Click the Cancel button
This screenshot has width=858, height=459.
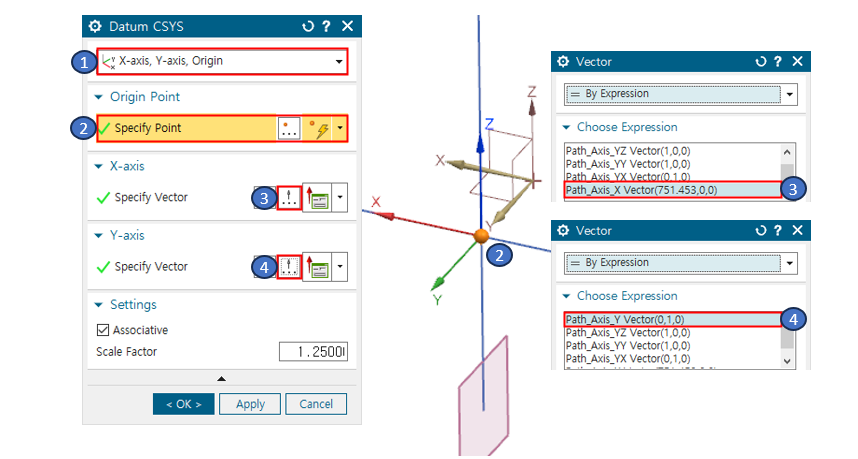coord(316,404)
